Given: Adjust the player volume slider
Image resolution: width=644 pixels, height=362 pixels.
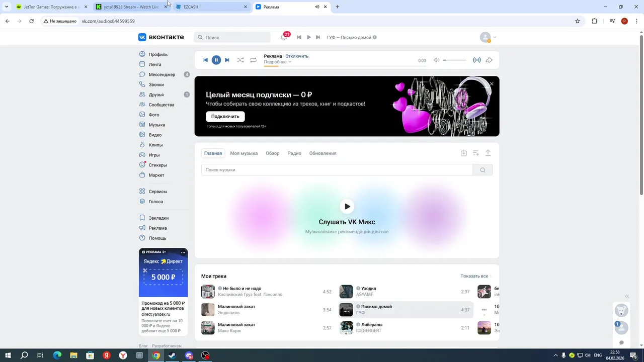Looking at the screenshot, I should coord(454,60).
